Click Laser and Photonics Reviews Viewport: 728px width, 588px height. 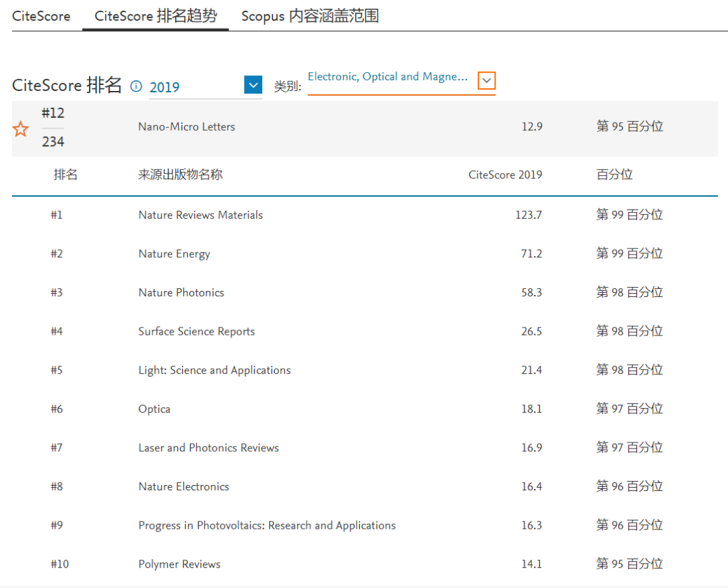[208, 448]
